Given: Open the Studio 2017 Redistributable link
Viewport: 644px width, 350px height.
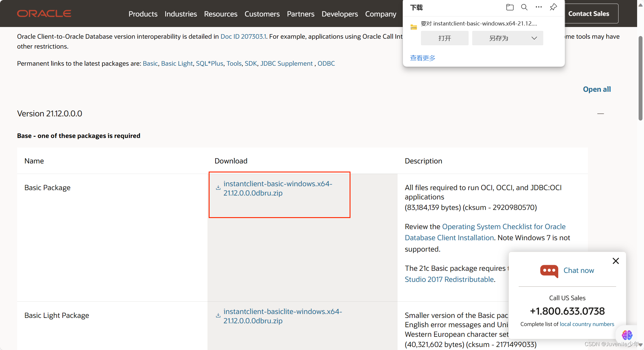Looking at the screenshot, I should [x=449, y=279].
